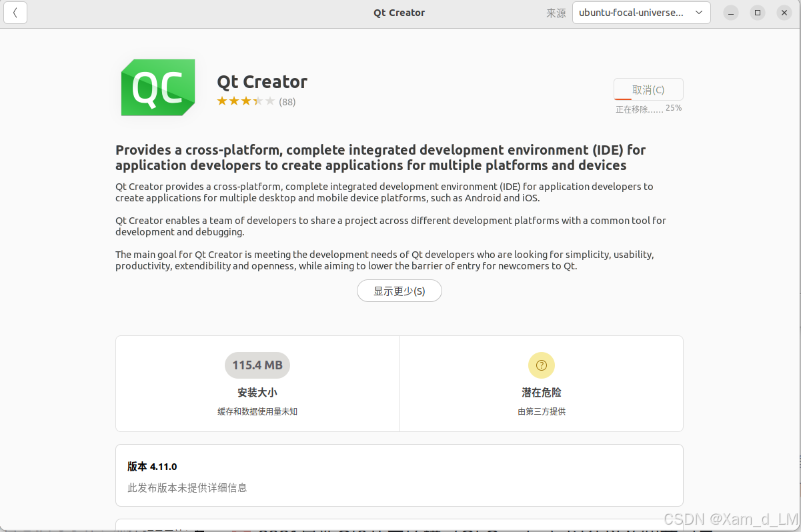Maximize the software center window
Viewport: 801px width, 532px height.
point(758,13)
